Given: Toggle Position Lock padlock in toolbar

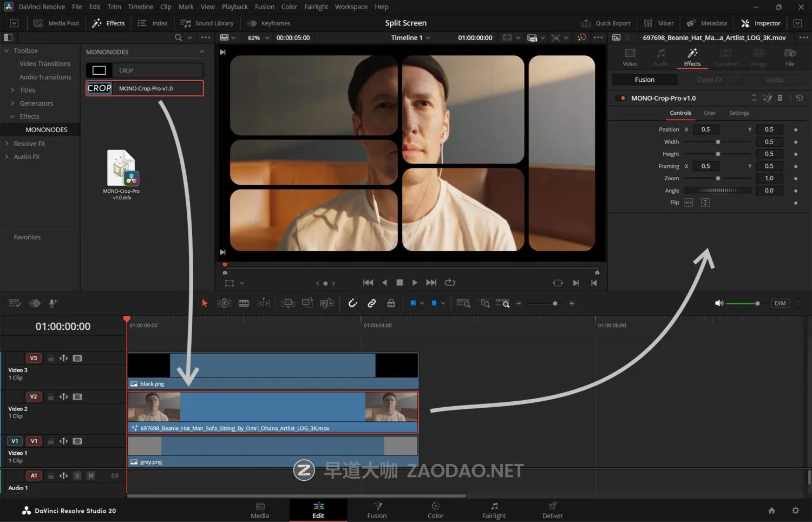Looking at the screenshot, I should (391, 303).
